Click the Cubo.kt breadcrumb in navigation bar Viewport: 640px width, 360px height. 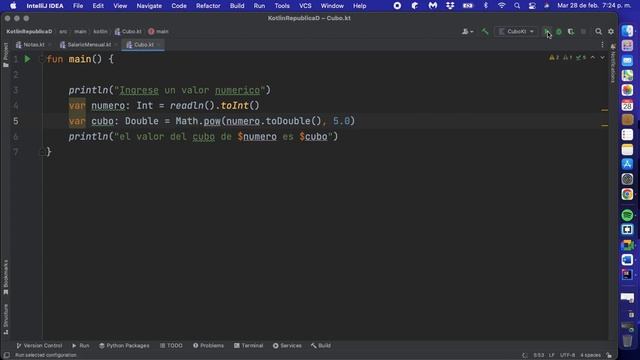tap(128, 31)
